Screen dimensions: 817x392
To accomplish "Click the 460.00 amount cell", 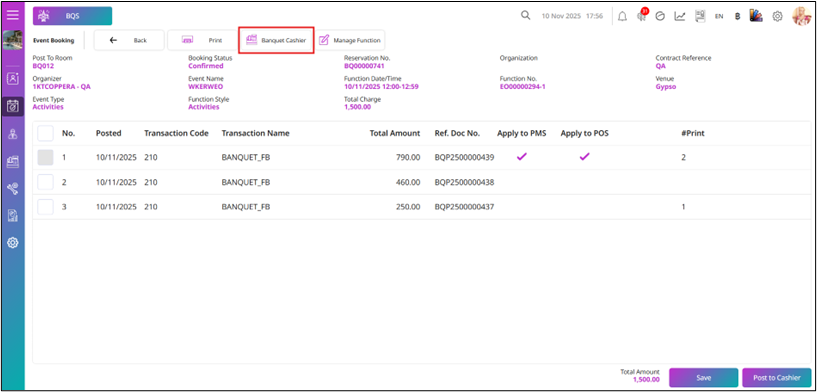I will coord(407,182).
